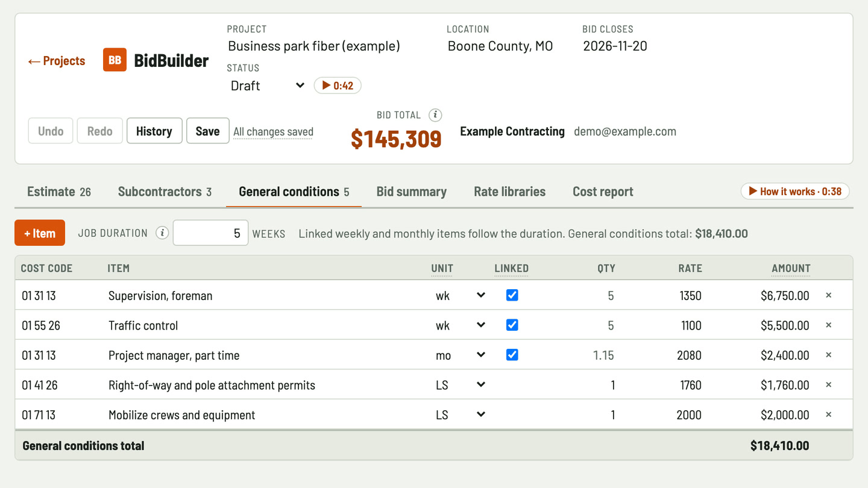This screenshot has height=488, width=868.
Task: Play the 0:42 status video
Action: click(338, 86)
